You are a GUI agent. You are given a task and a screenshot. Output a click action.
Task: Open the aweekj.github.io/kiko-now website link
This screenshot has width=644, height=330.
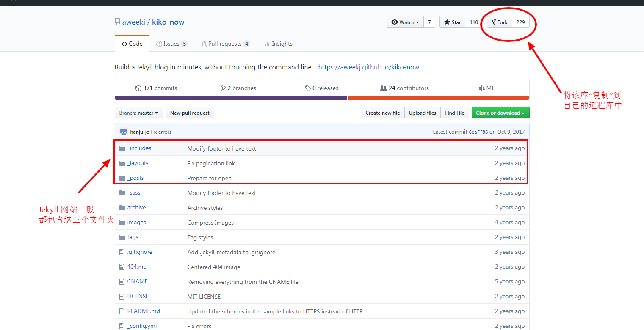[369, 67]
